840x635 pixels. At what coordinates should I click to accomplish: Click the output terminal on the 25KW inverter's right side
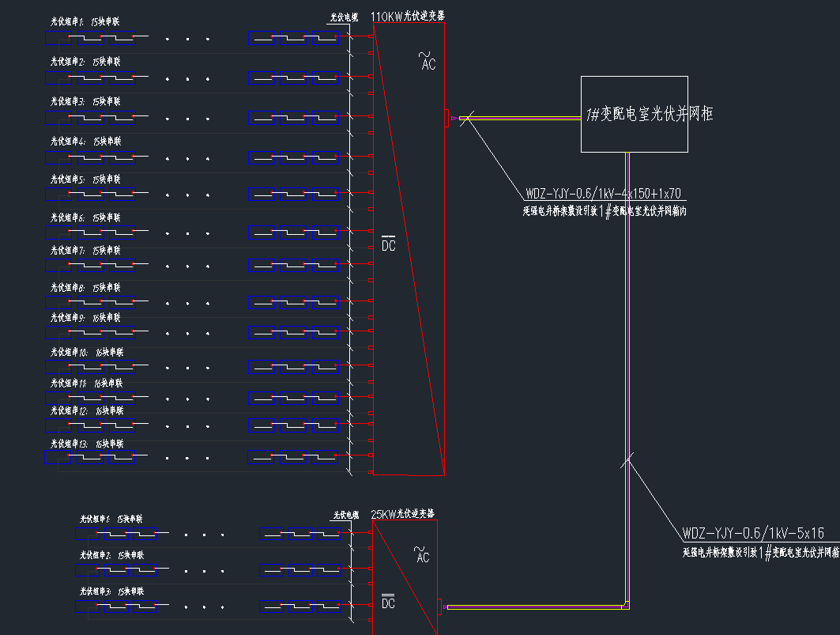[441, 607]
